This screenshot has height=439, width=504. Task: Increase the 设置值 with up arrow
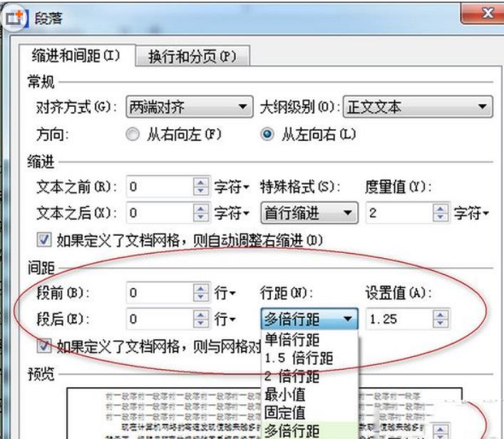pyautogui.click(x=441, y=314)
